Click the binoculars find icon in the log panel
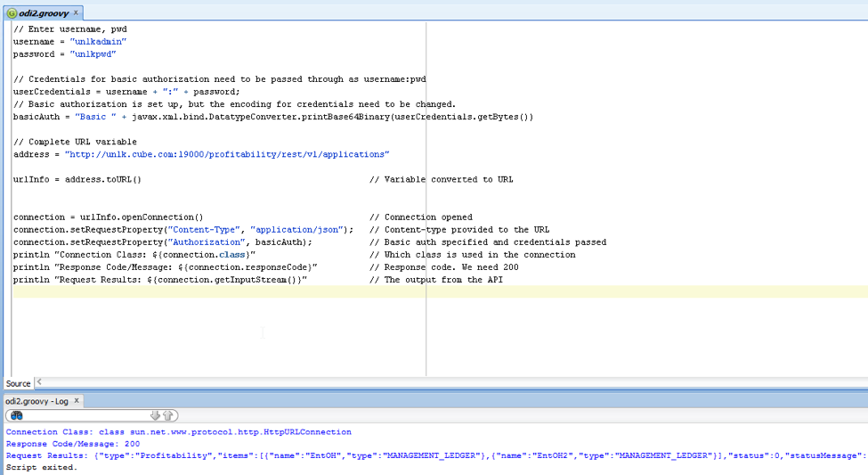The height and width of the screenshot is (475, 868). [x=16, y=415]
